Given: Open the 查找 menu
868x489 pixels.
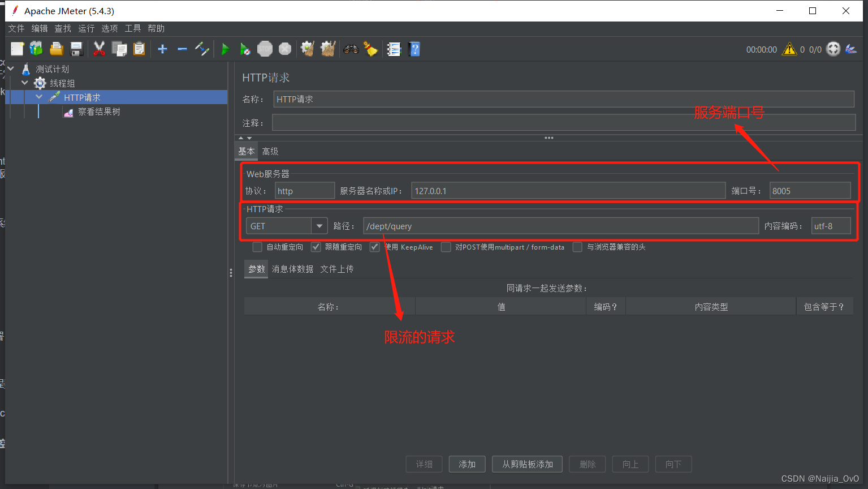Looking at the screenshot, I should tap(63, 28).
